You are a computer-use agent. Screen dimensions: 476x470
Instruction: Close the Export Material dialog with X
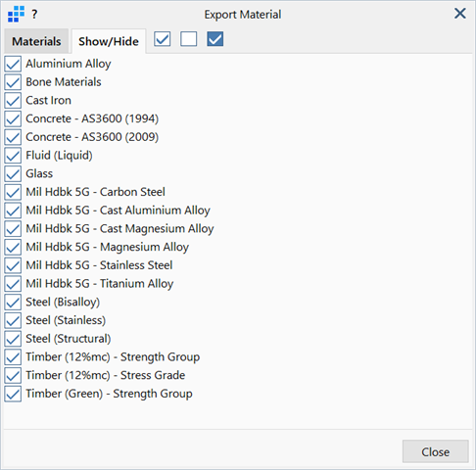(460, 14)
